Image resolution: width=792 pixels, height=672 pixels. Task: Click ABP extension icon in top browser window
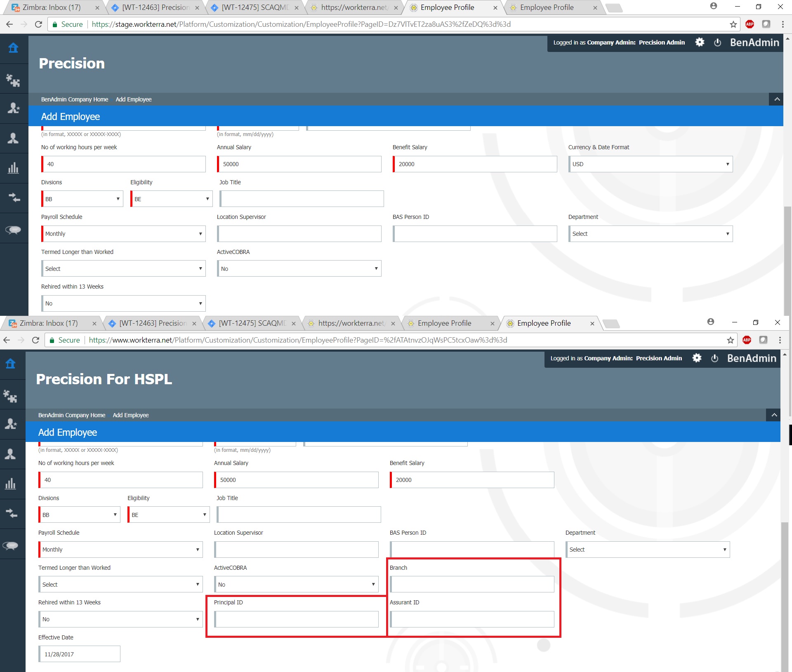pyautogui.click(x=750, y=24)
